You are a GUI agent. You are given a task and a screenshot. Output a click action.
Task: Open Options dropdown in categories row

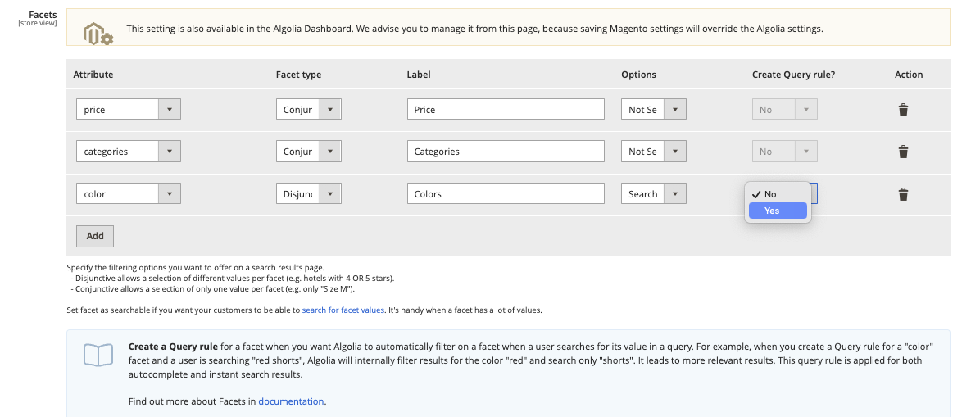tap(653, 152)
